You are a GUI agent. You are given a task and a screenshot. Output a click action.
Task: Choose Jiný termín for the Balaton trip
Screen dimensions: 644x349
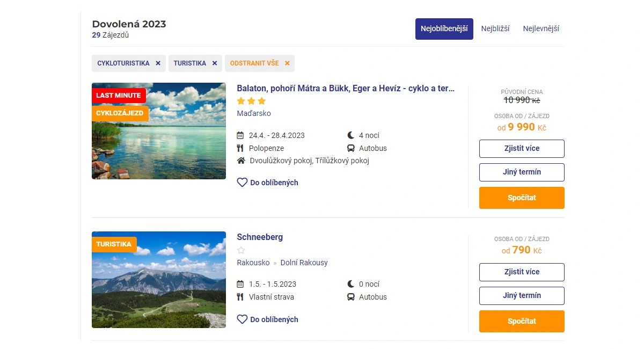tap(522, 172)
